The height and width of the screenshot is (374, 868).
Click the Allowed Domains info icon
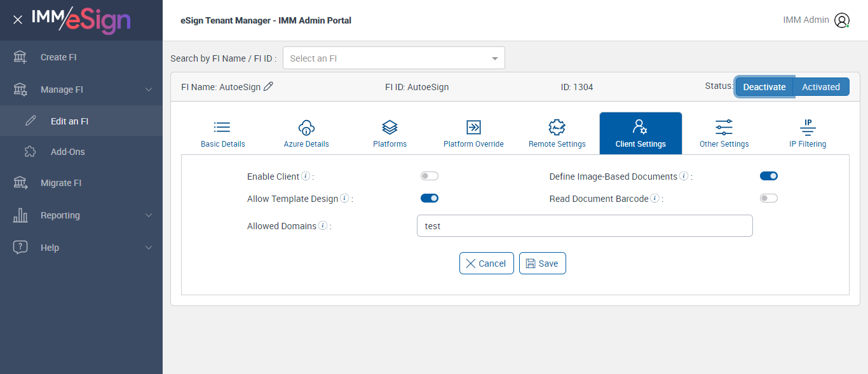pyautogui.click(x=323, y=225)
